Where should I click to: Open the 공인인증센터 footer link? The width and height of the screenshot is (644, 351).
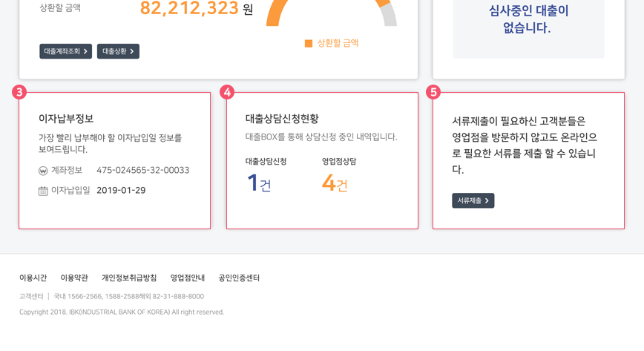click(239, 278)
